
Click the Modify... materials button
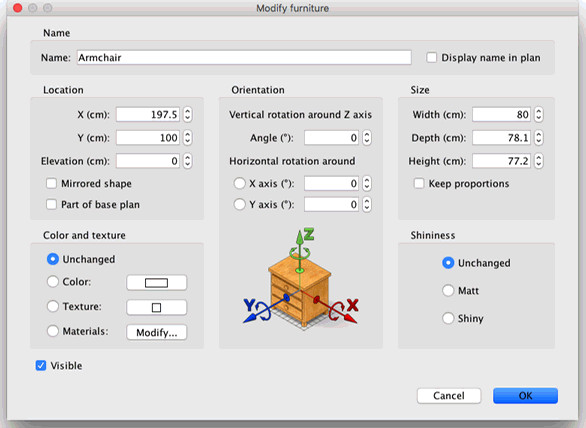[x=157, y=332]
